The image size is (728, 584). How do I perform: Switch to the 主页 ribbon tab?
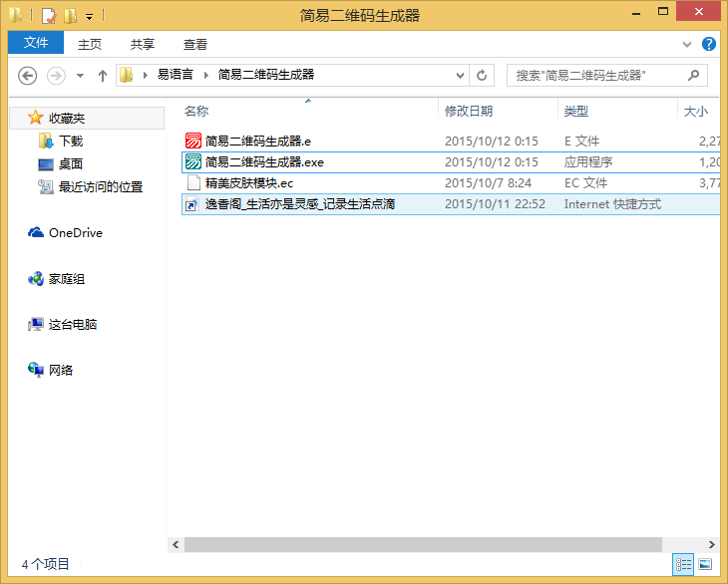pyautogui.click(x=90, y=44)
